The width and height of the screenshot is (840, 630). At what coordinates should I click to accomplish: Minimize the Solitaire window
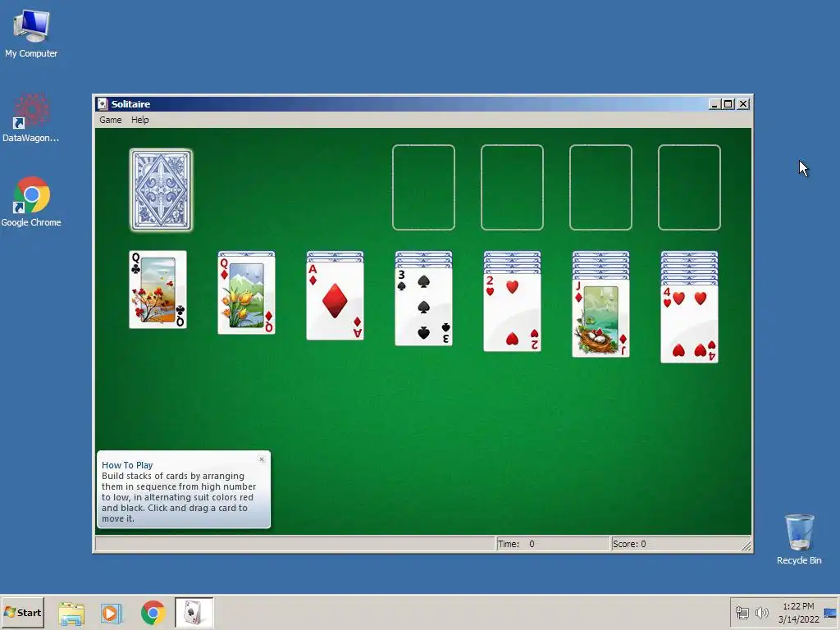point(714,104)
